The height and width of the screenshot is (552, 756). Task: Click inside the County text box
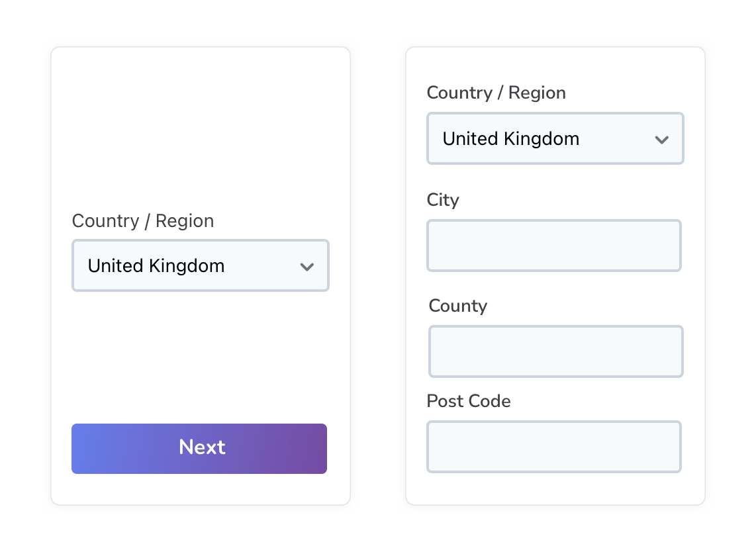(555, 351)
